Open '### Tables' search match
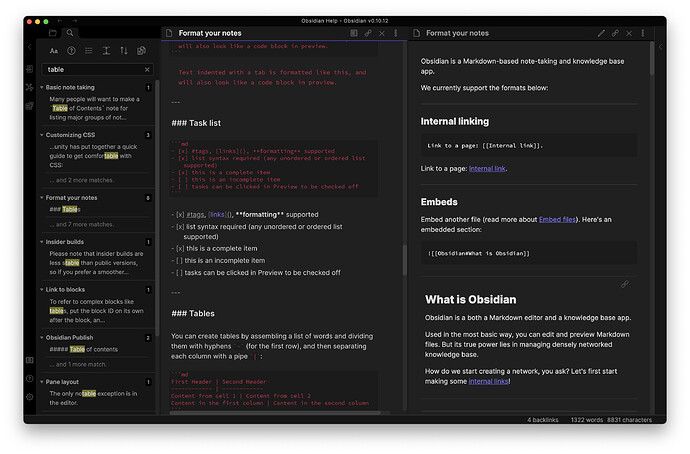The height and width of the screenshot is (454, 690). point(65,209)
